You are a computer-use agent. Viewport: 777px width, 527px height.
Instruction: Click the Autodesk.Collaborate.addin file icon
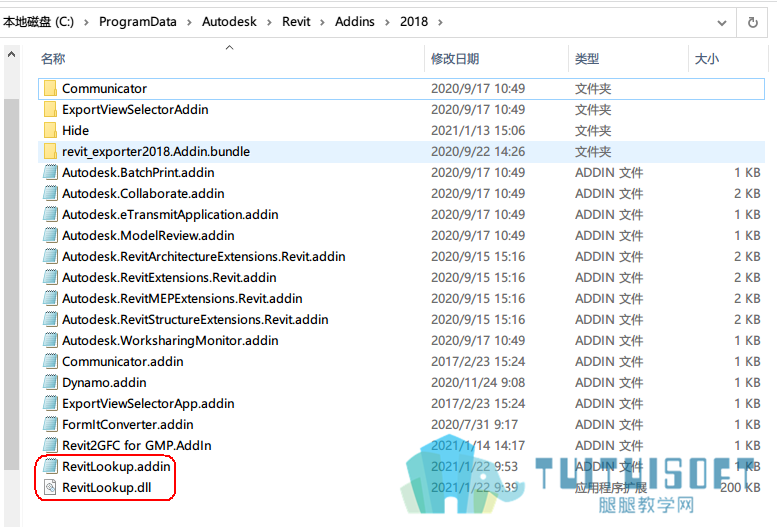[50, 193]
